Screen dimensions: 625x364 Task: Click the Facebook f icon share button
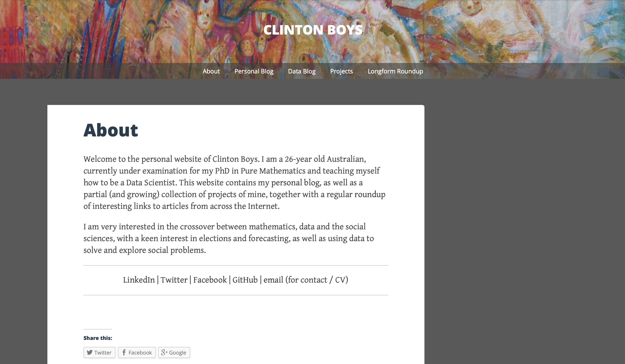point(124,352)
